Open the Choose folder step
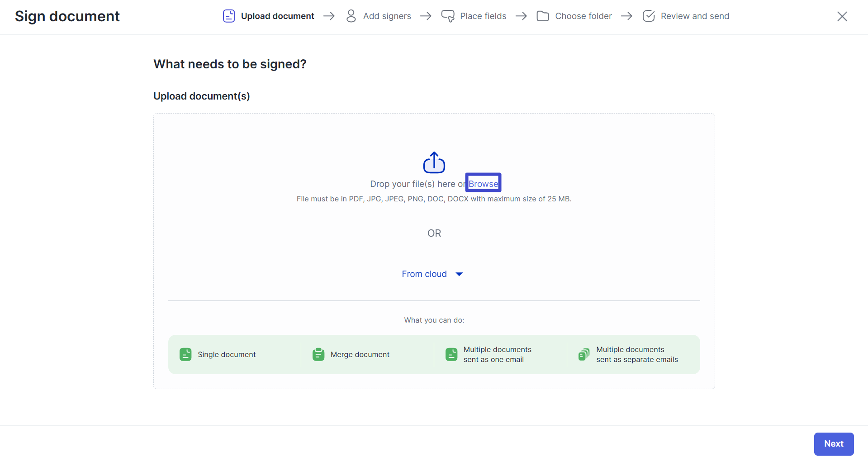Viewport: 868px width, 462px height. pyautogui.click(x=583, y=16)
